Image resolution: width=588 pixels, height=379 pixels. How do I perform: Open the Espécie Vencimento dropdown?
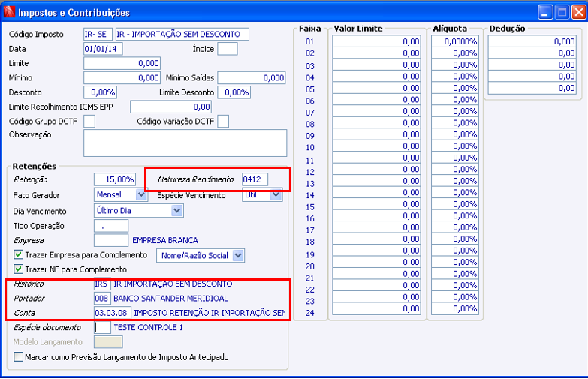(x=276, y=194)
